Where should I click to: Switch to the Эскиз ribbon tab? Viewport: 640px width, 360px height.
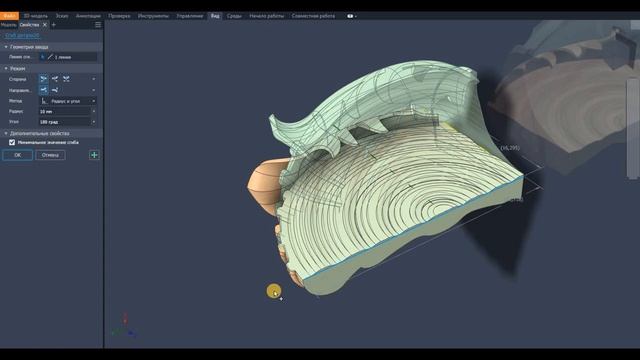[x=62, y=16]
